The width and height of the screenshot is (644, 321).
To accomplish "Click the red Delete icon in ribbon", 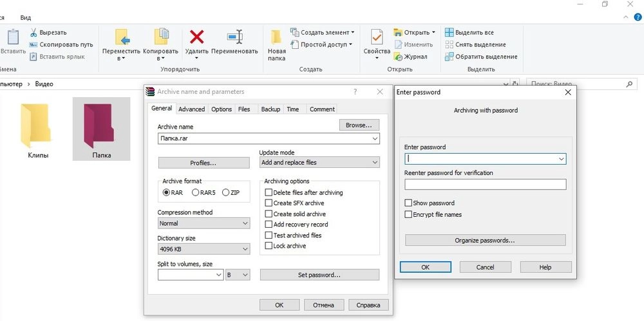I will pos(196,37).
